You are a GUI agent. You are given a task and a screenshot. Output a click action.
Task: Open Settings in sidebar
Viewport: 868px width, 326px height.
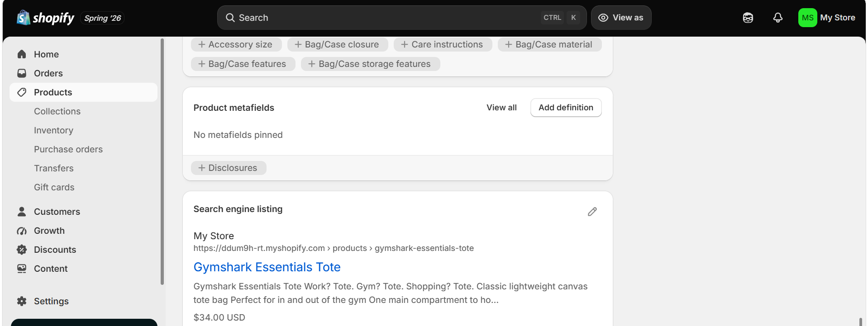tap(83, 301)
